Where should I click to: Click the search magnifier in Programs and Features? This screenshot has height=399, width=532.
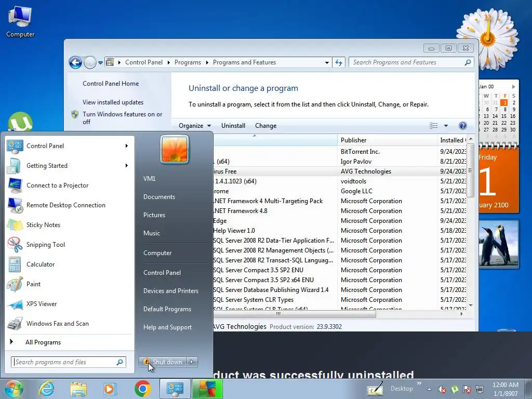468,62
